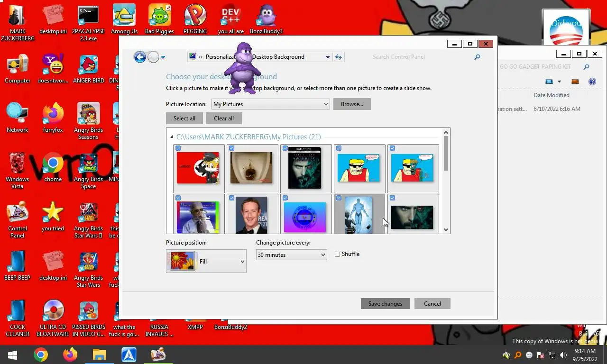Select the Windows Vista recycle bin icon

18,171
